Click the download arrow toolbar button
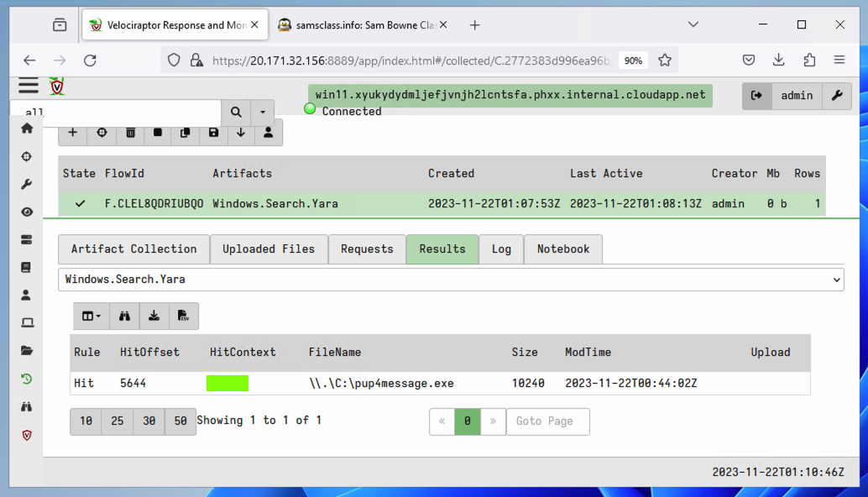Screen dimensions: 868x497 click(x=241, y=133)
